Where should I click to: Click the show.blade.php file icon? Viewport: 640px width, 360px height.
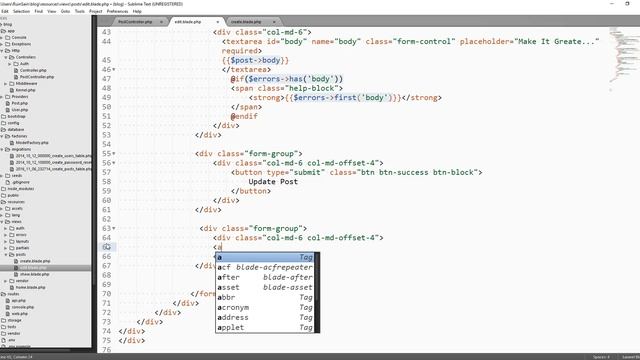(16, 274)
